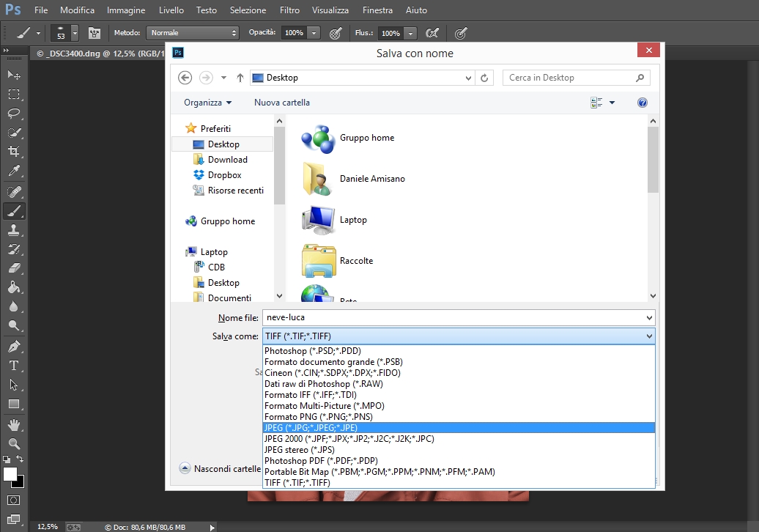Image resolution: width=759 pixels, height=532 pixels.
Task: Select the Spot Healing Brush tool
Action: point(13,192)
